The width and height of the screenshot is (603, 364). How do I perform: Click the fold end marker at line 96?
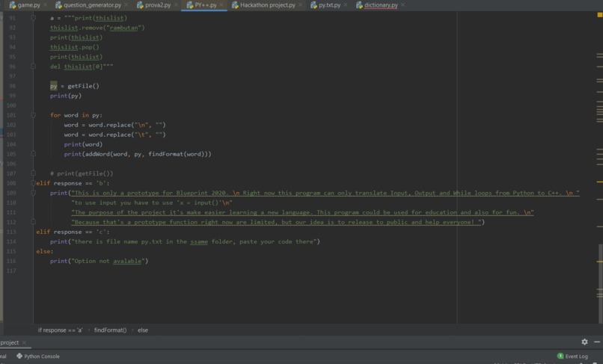coord(34,67)
